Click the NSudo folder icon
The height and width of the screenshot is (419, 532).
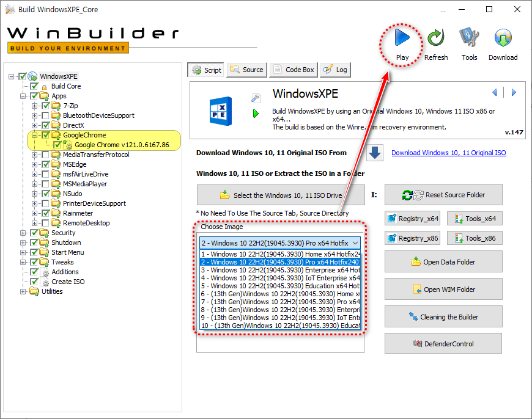[x=56, y=194]
